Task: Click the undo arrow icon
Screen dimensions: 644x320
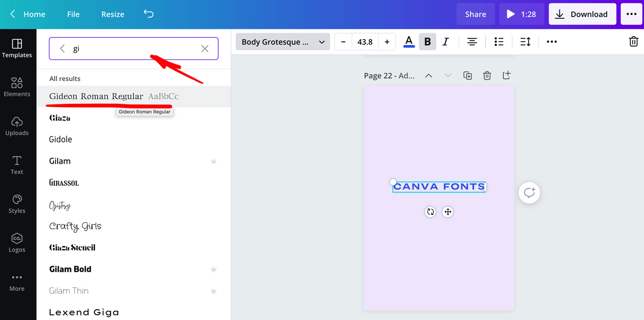Action: coord(149,14)
